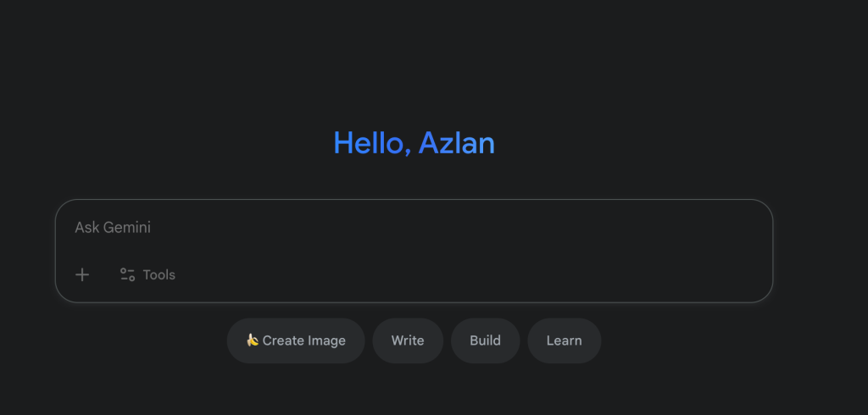
Task: Choose the Create Image suggestion chip
Action: pyautogui.click(x=296, y=340)
